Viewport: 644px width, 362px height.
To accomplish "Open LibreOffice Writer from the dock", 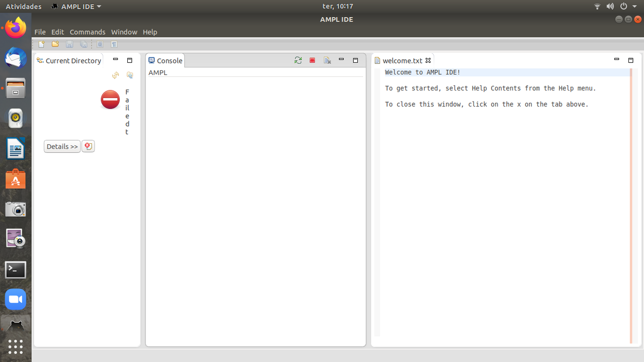I will click(x=16, y=149).
